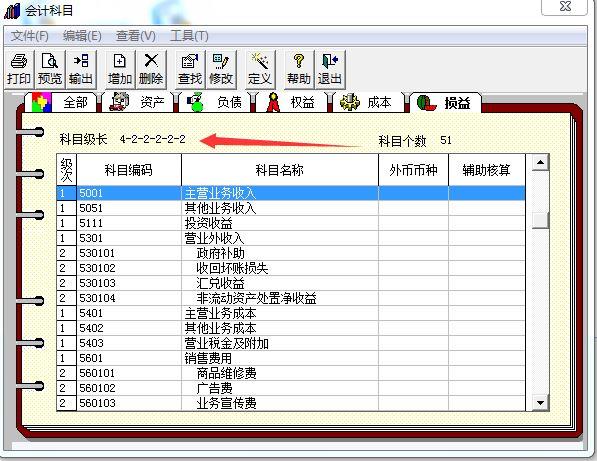Click the 会计科目 window title icon
The width and height of the screenshot is (597, 461).
12,10
